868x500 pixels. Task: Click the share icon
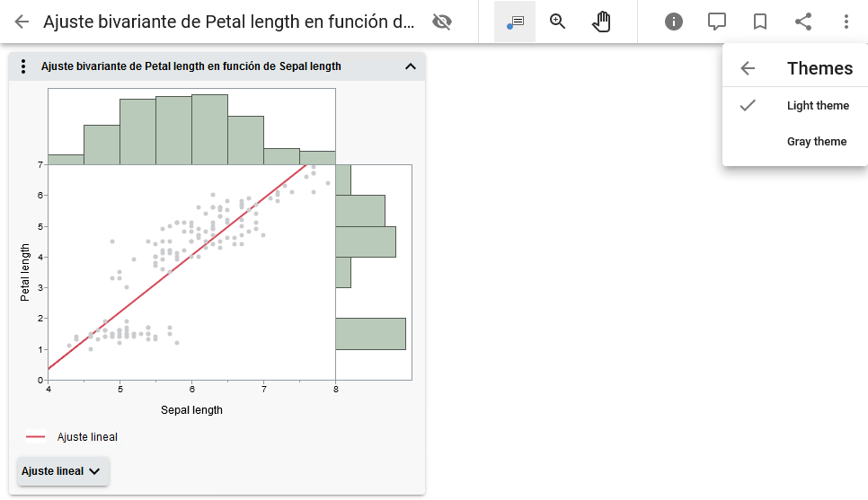tap(803, 22)
